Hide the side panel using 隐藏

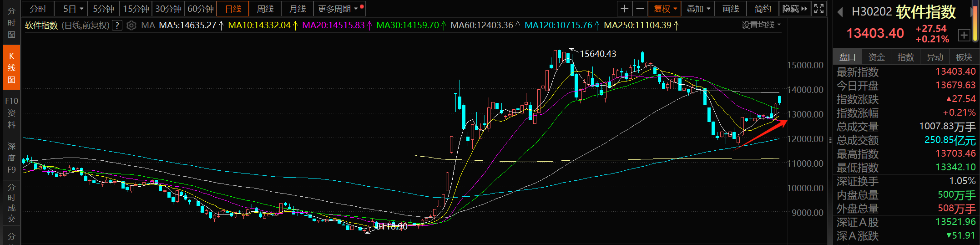click(x=794, y=9)
